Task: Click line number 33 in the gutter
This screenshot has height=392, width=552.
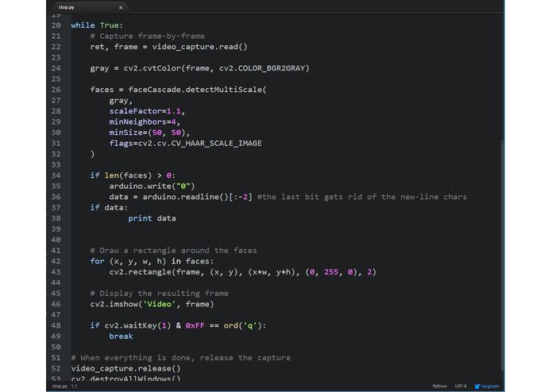Action: tap(56, 165)
